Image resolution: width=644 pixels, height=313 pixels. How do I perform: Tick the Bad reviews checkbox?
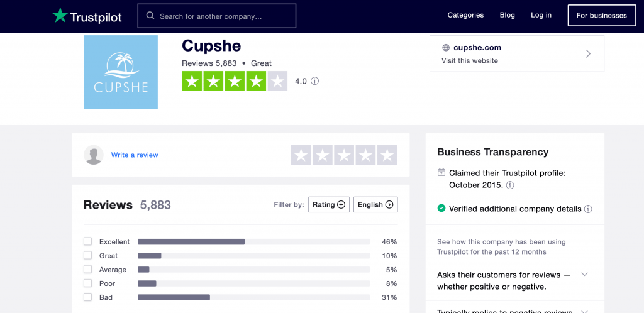tap(88, 297)
